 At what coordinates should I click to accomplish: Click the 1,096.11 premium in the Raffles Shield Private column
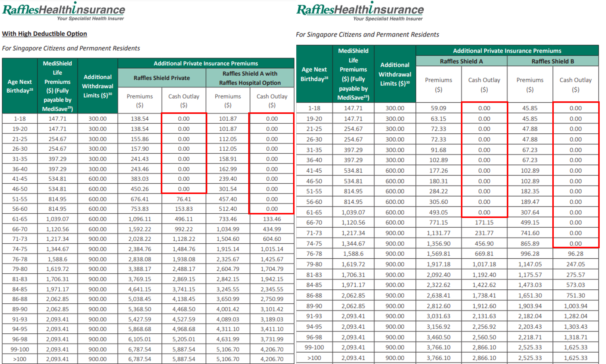click(x=139, y=219)
